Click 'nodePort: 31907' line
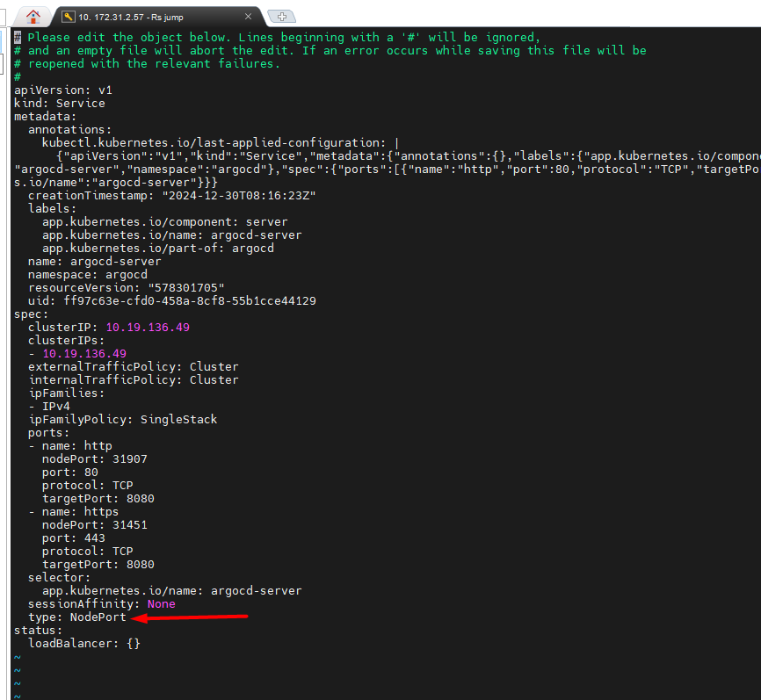The height and width of the screenshot is (700, 761). 94,458
